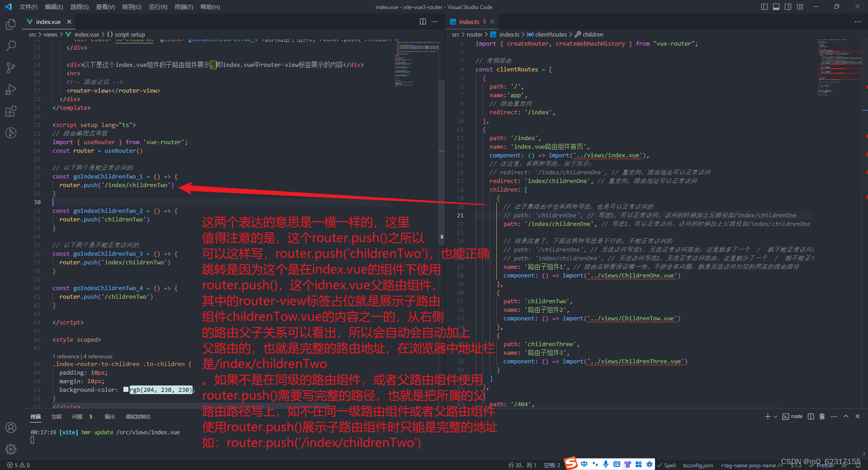
Task: Open the 转到(G) menu
Action: point(132,7)
